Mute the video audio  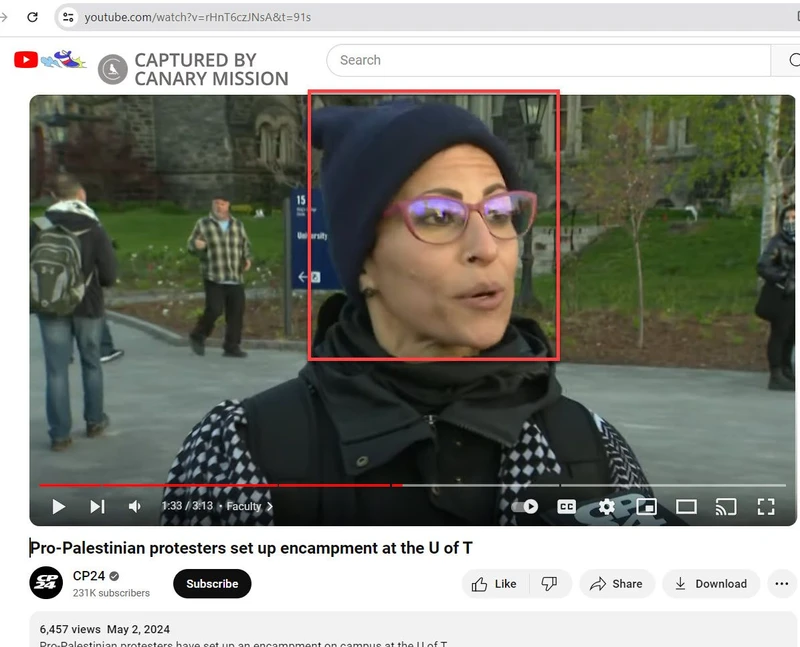(134, 506)
